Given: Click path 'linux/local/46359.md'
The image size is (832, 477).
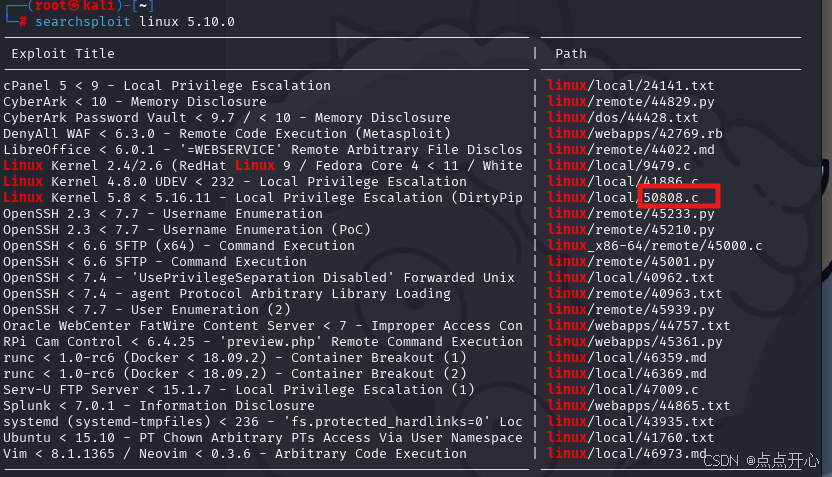Looking at the screenshot, I should [627, 358].
